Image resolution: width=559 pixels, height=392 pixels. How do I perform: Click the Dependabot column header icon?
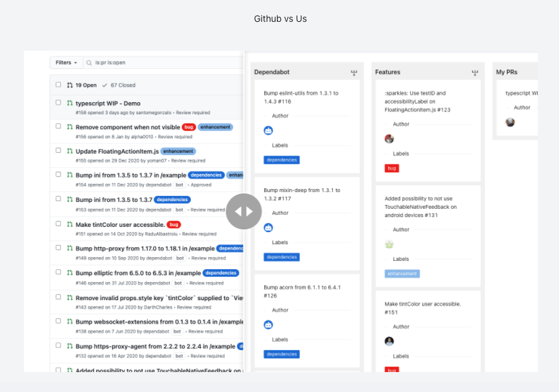pos(353,73)
